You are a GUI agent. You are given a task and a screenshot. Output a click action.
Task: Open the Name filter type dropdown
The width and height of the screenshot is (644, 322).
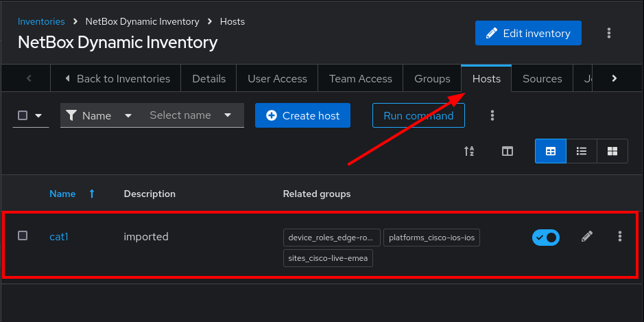pyautogui.click(x=99, y=115)
